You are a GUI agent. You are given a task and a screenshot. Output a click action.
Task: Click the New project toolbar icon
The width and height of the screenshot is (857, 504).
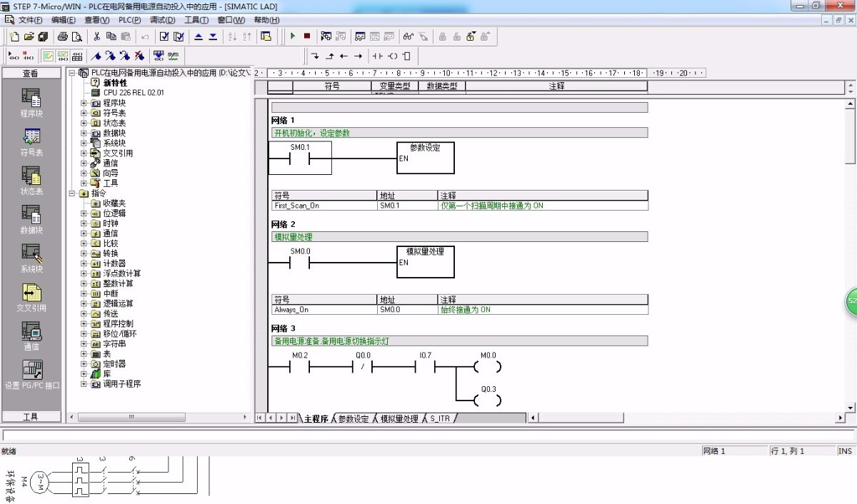[14, 36]
